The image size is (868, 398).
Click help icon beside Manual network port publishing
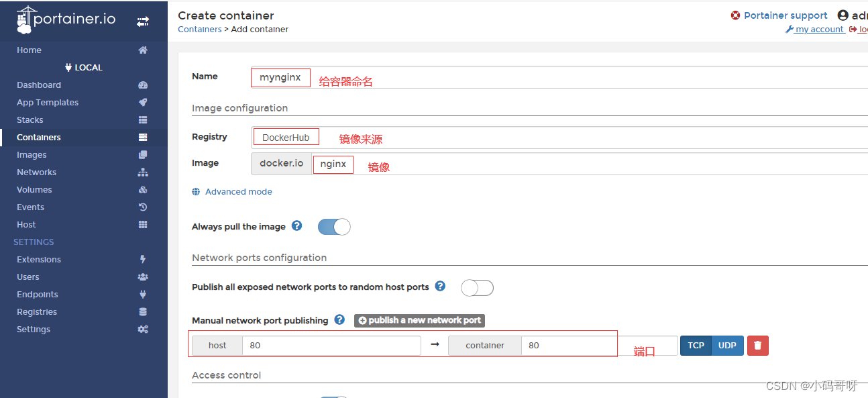pyautogui.click(x=339, y=320)
